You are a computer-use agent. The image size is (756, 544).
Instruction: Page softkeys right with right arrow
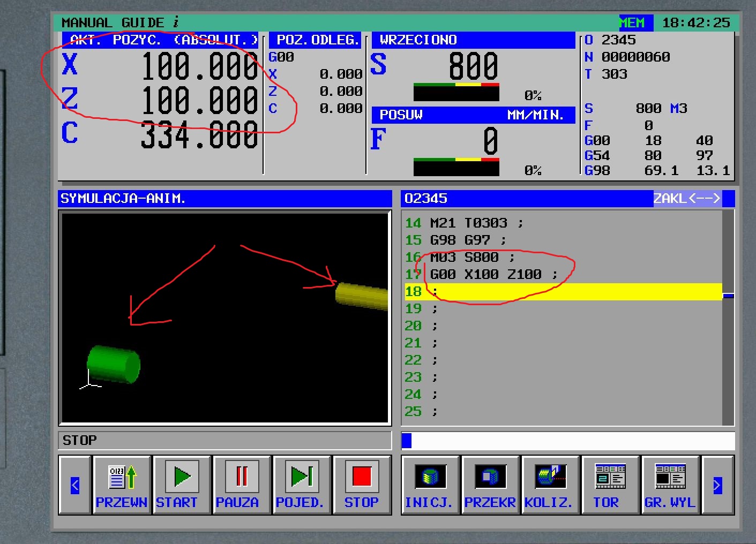point(717,485)
